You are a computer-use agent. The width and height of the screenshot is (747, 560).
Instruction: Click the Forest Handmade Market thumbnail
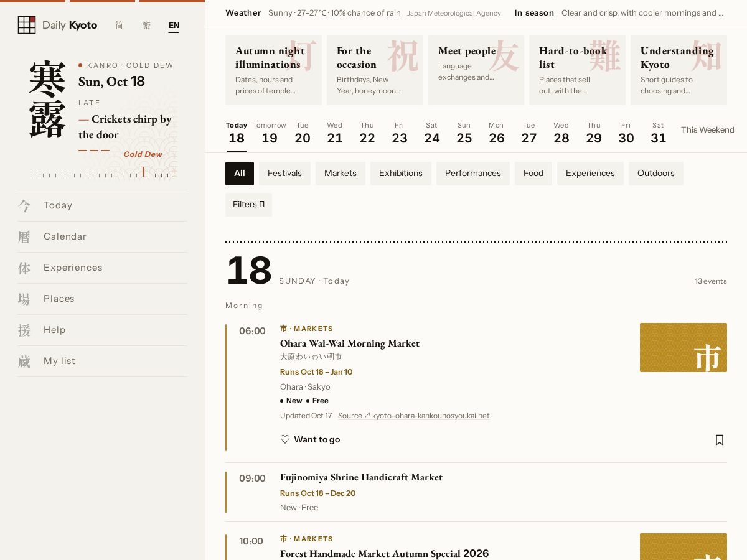click(684, 546)
